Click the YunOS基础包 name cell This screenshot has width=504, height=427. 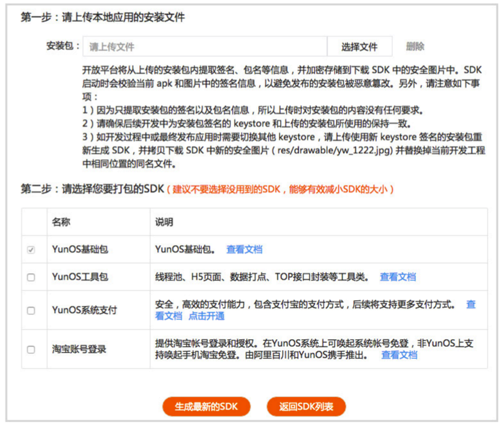[98, 250]
